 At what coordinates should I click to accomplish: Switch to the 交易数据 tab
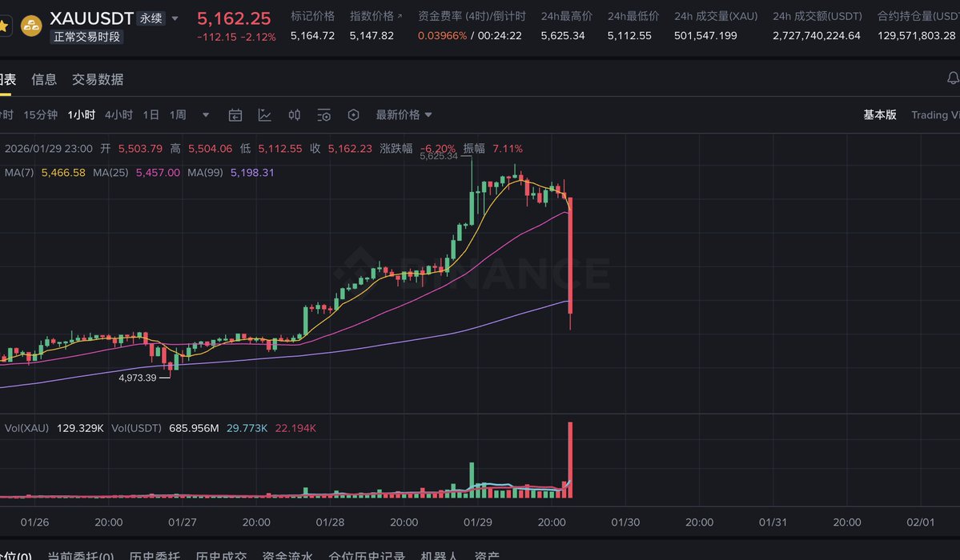click(x=98, y=79)
